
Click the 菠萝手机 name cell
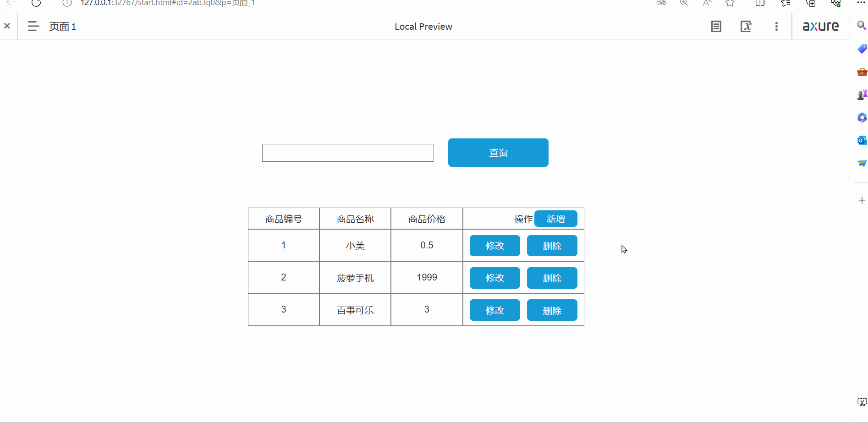[355, 278]
